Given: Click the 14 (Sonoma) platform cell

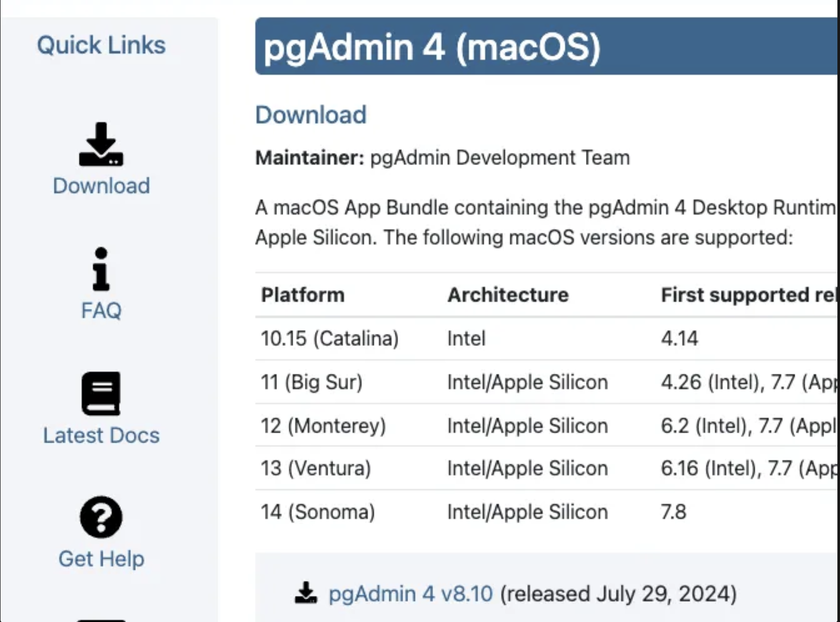Looking at the screenshot, I should 317,512.
